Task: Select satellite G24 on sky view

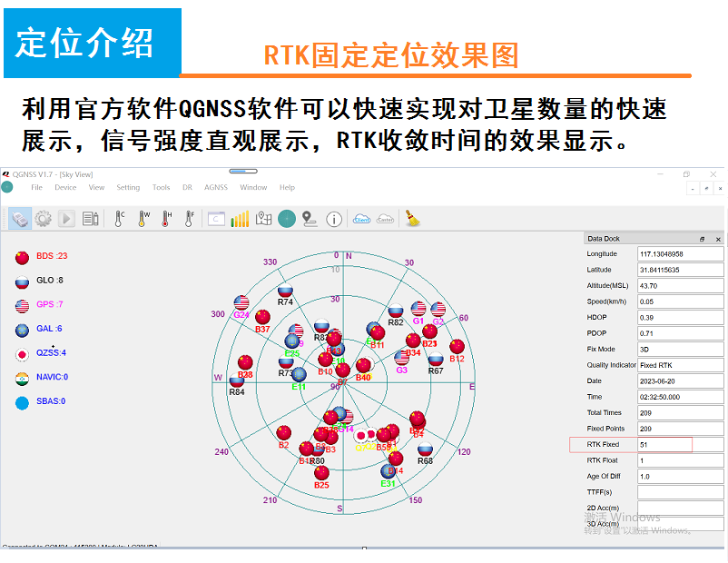Action: (241, 303)
